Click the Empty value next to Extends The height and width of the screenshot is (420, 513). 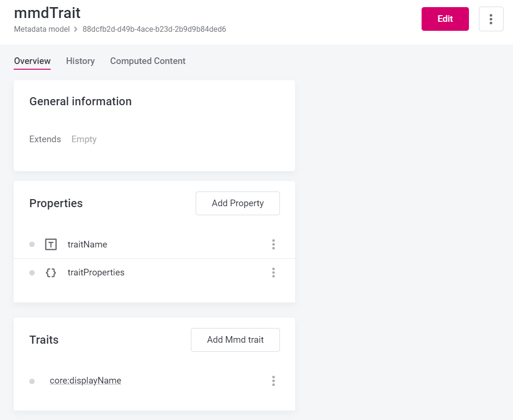coord(84,139)
